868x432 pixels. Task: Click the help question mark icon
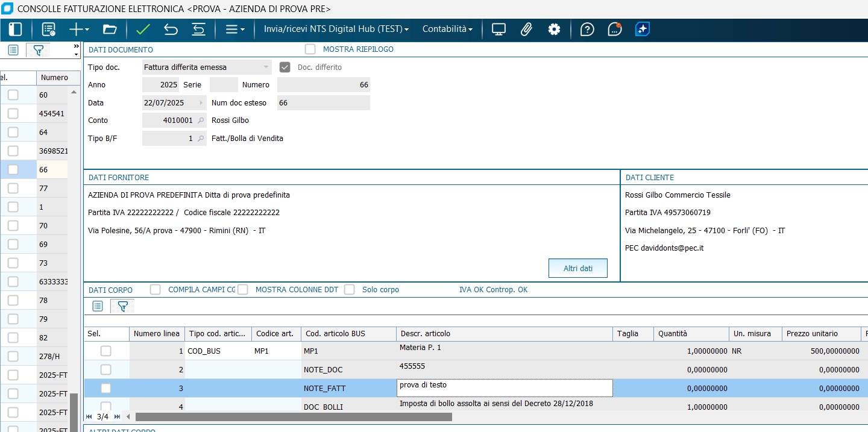tap(587, 30)
